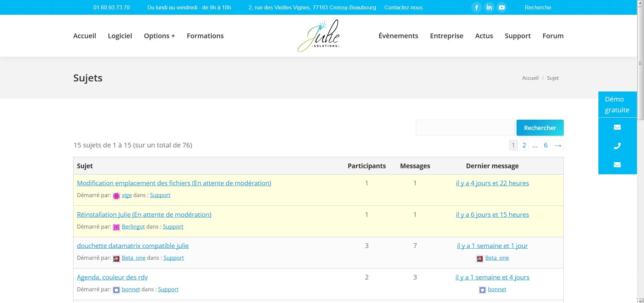Open bonnet profile in Démarré par line

pos(131,289)
